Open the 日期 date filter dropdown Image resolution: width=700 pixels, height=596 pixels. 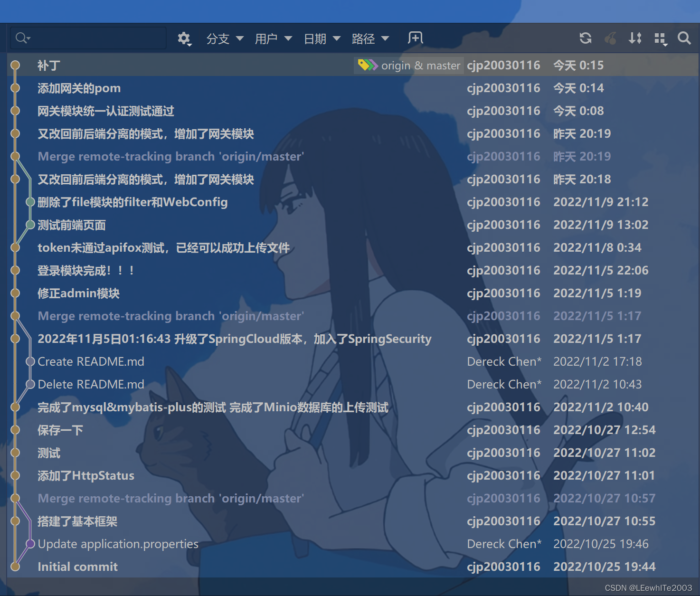pos(322,38)
